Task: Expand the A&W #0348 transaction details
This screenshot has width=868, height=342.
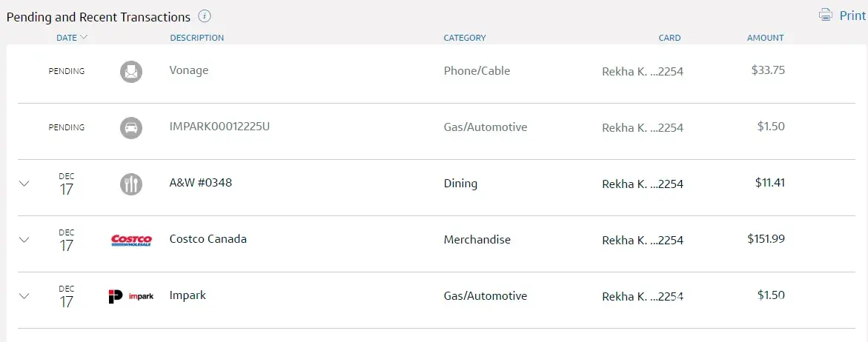Action: [24, 184]
